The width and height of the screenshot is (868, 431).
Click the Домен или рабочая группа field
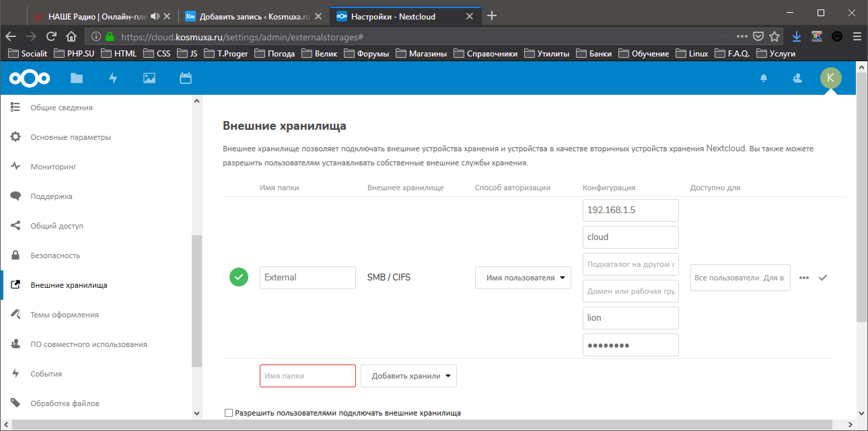click(x=630, y=291)
